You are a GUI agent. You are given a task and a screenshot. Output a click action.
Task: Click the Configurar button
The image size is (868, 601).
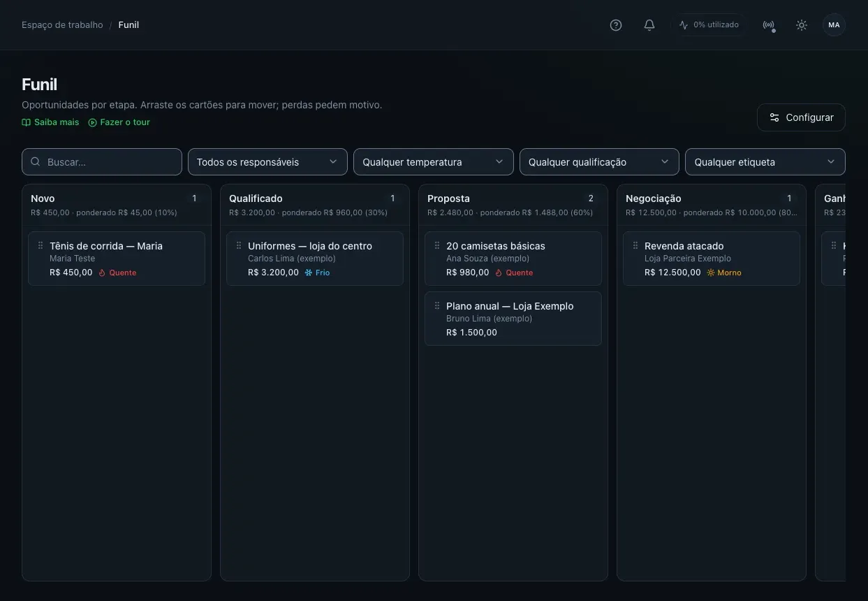801,117
